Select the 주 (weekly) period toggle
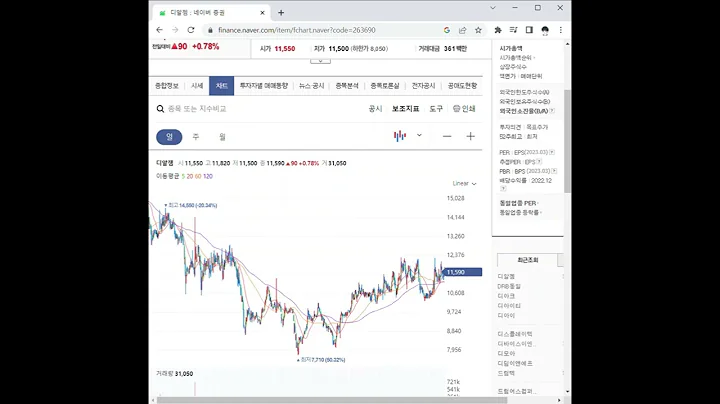Image resolution: width=720 pixels, height=404 pixels. (x=196, y=137)
